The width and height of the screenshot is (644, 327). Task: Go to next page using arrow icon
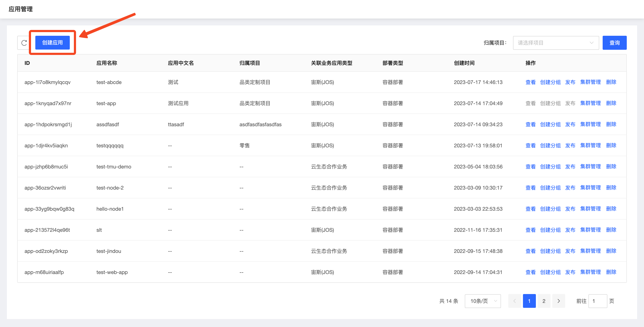click(559, 301)
